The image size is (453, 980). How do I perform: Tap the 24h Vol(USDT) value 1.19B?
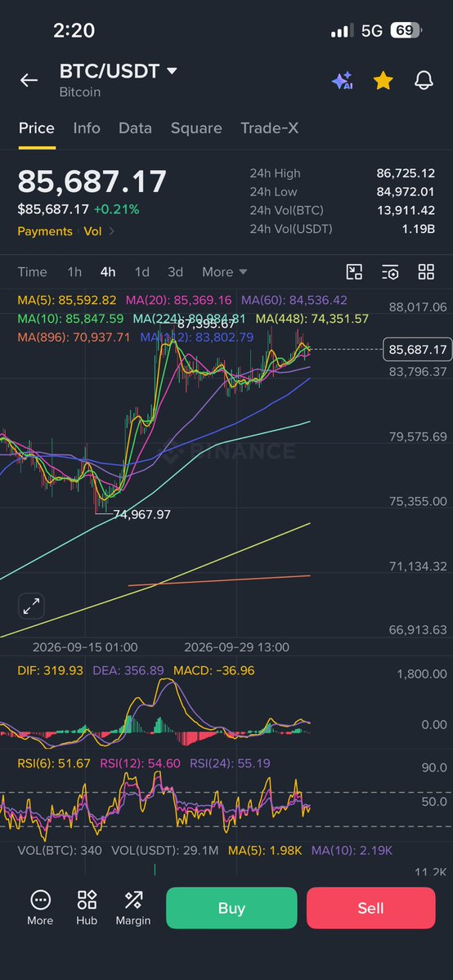[x=418, y=229]
